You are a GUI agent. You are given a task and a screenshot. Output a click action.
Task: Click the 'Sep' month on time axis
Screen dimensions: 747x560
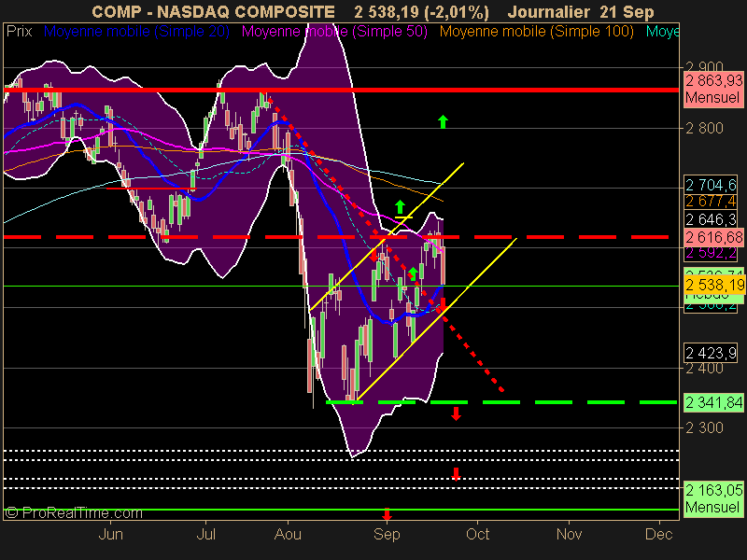pos(387,534)
